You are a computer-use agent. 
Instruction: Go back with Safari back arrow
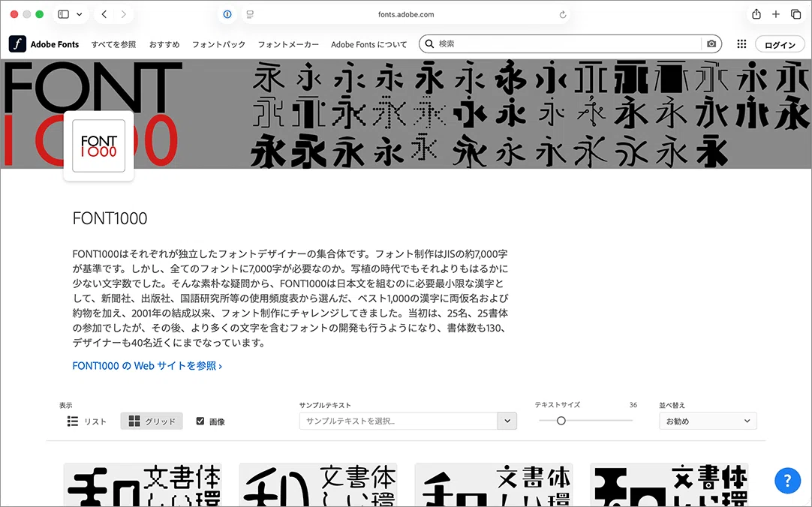point(104,14)
